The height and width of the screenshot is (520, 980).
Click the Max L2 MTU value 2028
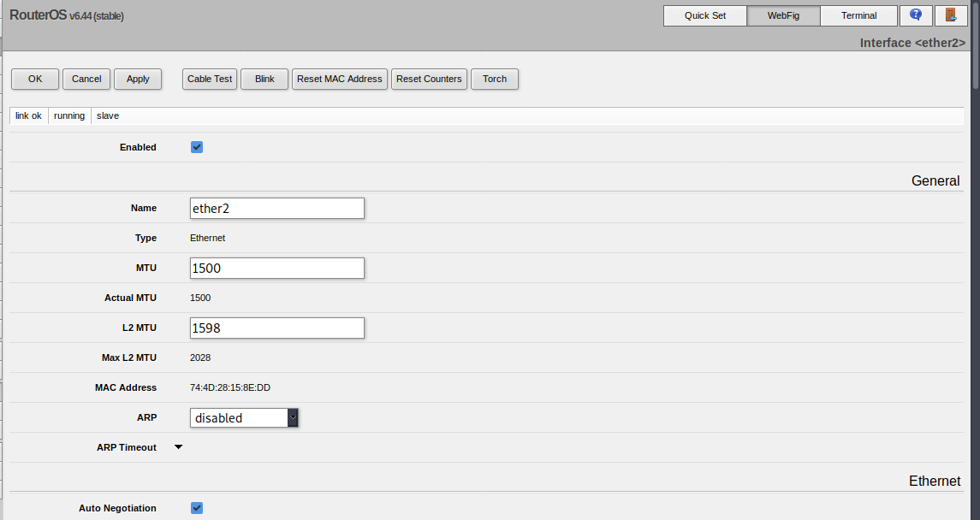click(200, 357)
